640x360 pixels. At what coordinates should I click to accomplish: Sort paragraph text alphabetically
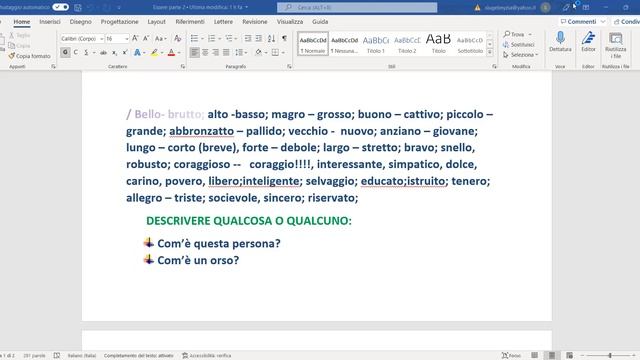click(x=271, y=38)
